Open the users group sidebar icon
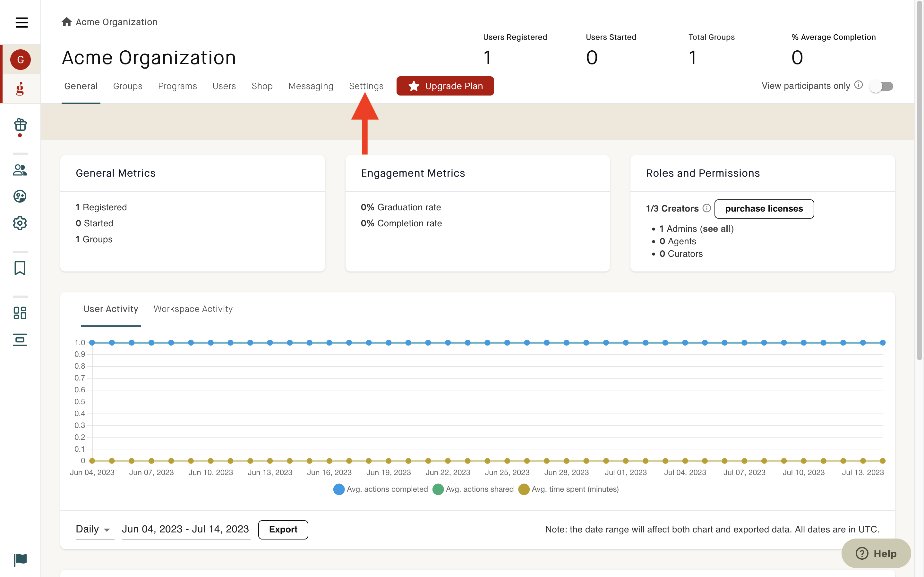This screenshot has height=577, width=924. coord(20,170)
